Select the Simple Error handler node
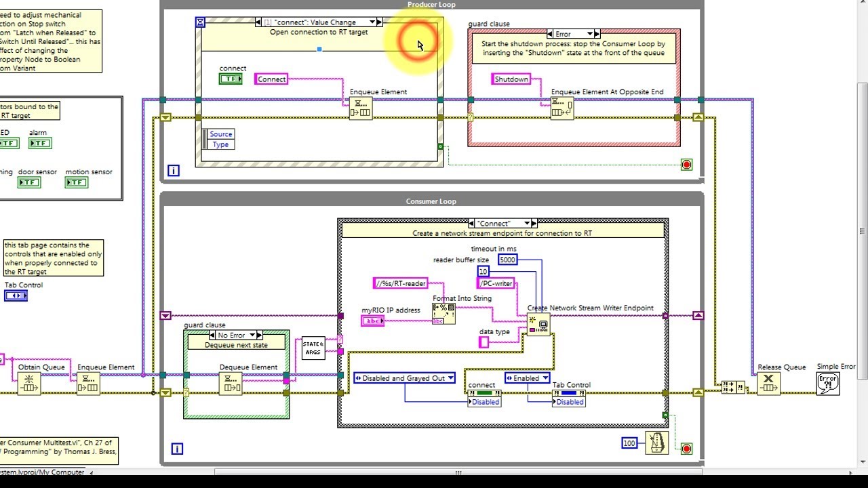This screenshot has height=488, width=868. point(828,384)
